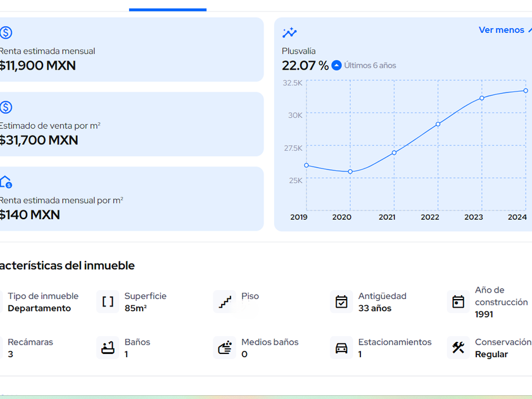This screenshot has width=532, height=399.
Task: Click the blue up-arrow Plusvalía indicator
Action: click(337, 65)
